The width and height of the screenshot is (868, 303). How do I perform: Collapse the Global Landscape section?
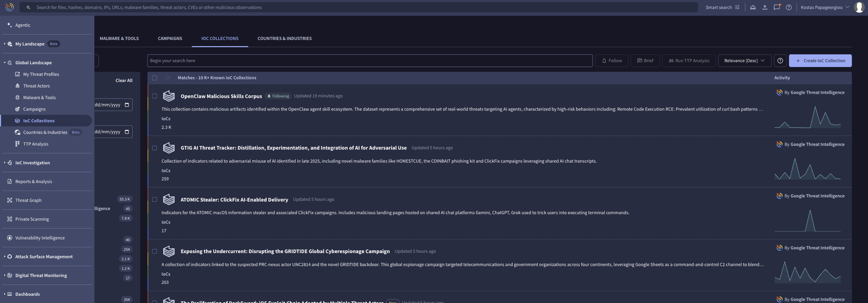coord(5,63)
